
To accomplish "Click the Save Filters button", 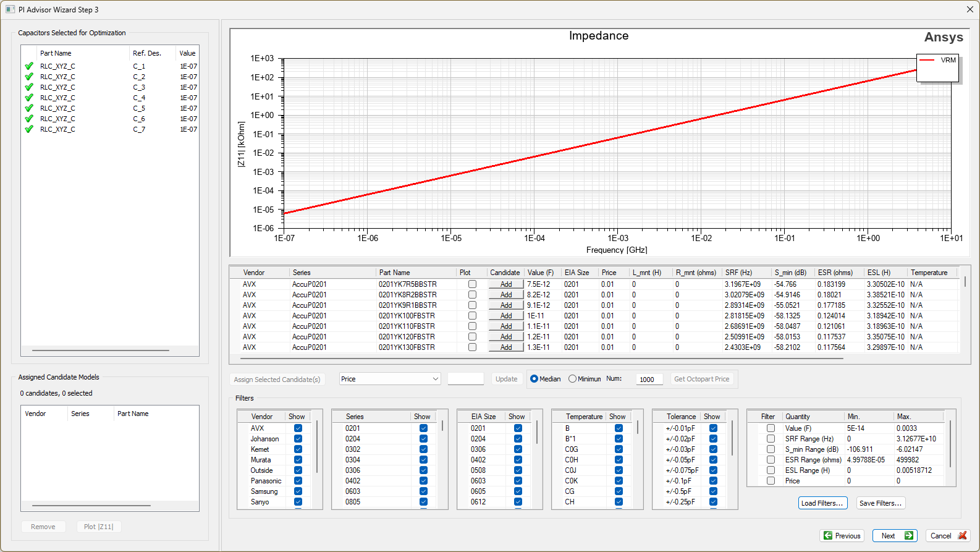I will pos(881,503).
